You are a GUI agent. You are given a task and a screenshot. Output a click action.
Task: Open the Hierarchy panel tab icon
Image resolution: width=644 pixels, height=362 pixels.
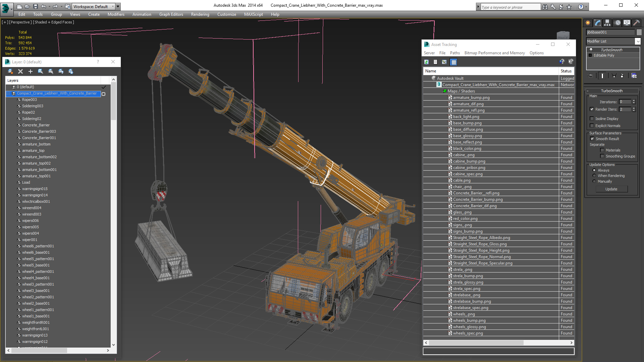pos(607,23)
